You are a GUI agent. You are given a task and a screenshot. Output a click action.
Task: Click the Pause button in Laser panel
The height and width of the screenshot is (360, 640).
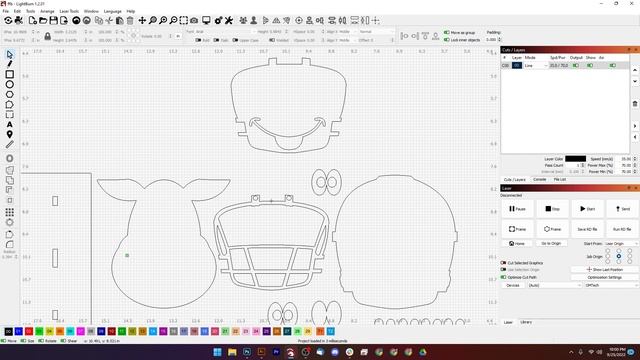517,209
